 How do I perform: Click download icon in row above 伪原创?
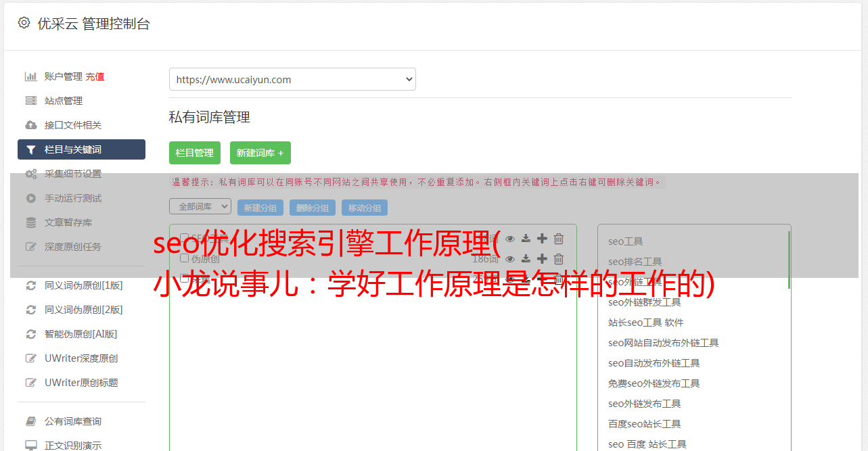(526, 238)
